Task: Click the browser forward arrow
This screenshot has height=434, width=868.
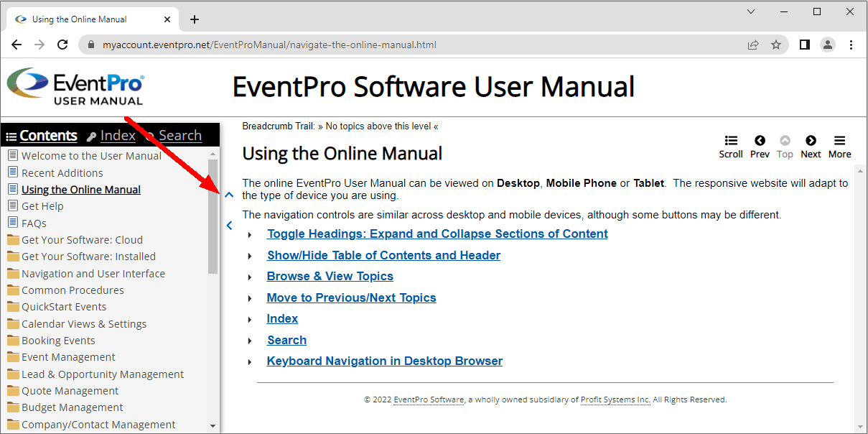Action: point(39,45)
